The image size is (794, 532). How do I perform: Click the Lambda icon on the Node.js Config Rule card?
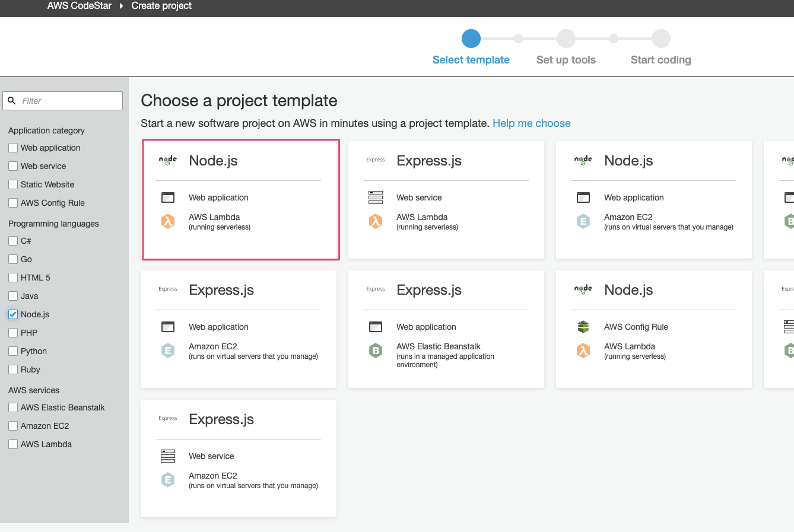pos(583,351)
